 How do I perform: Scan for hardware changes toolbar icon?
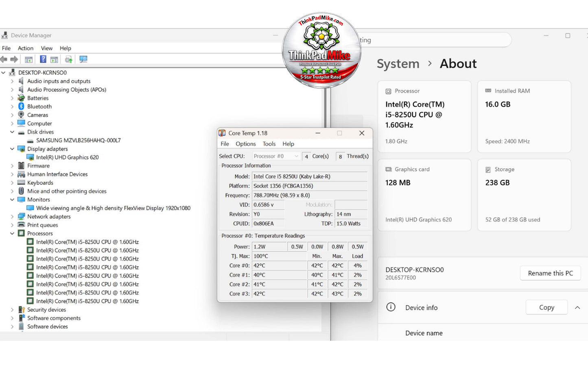[x=83, y=59]
